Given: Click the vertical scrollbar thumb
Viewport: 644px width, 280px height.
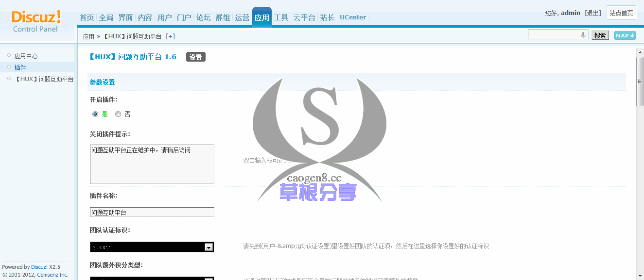Looking at the screenshot, I should point(640,81).
